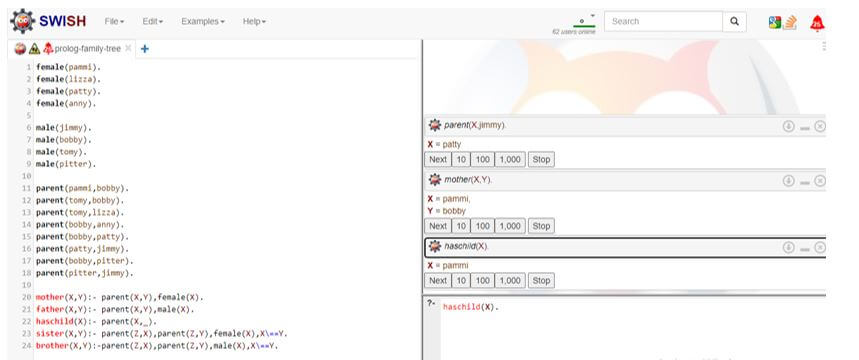Collapse the parent(X,jimmy) query panel

(805, 128)
